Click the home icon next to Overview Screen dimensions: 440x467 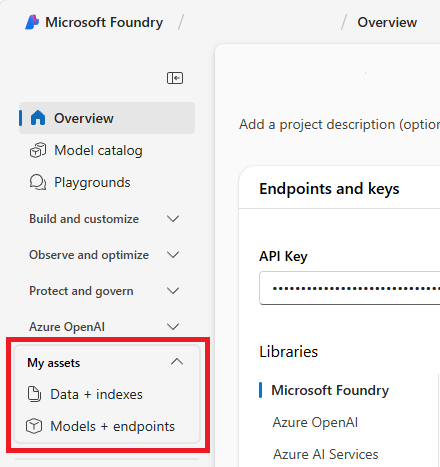[38, 118]
